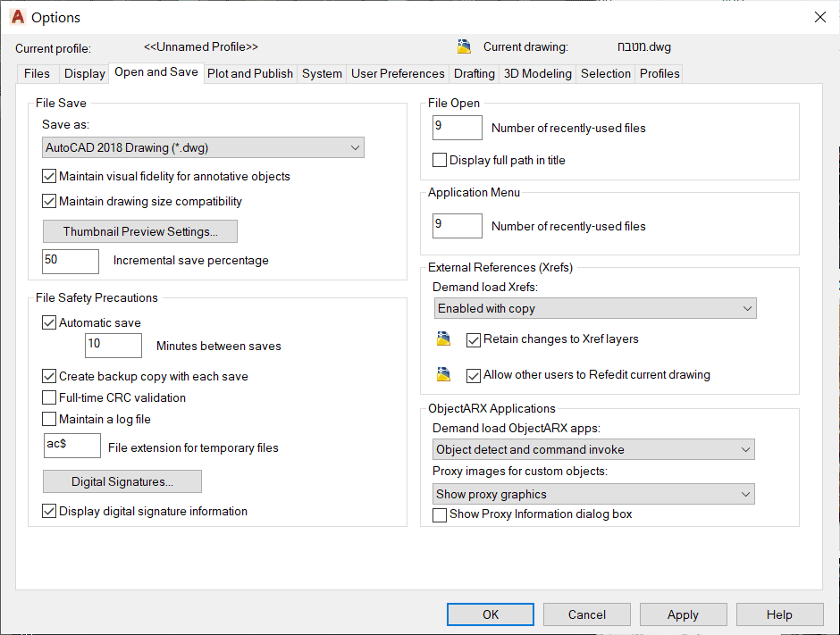Click Thumbnail Preview Settings button
This screenshot has height=635, width=840.
coord(140,232)
